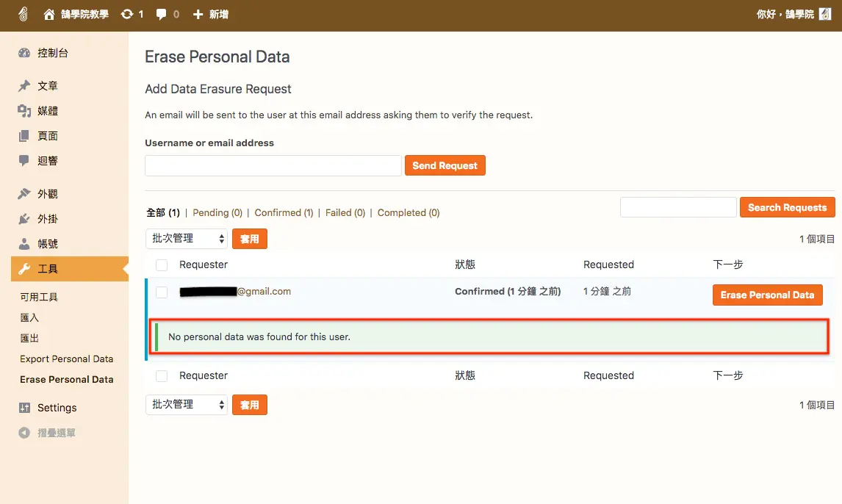Screen dimensions: 842x504
Task: Open user avatar in top right corner
Action: pyautogui.click(x=825, y=14)
